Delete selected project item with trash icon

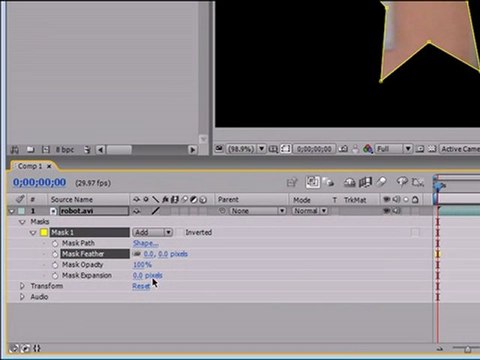click(x=87, y=150)
